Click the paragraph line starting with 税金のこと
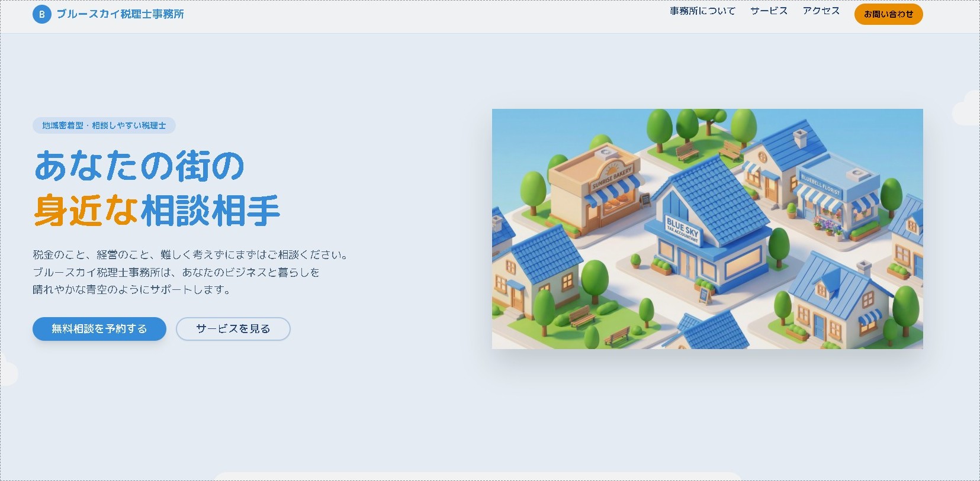980x481 pixels. tap(191, 255)
